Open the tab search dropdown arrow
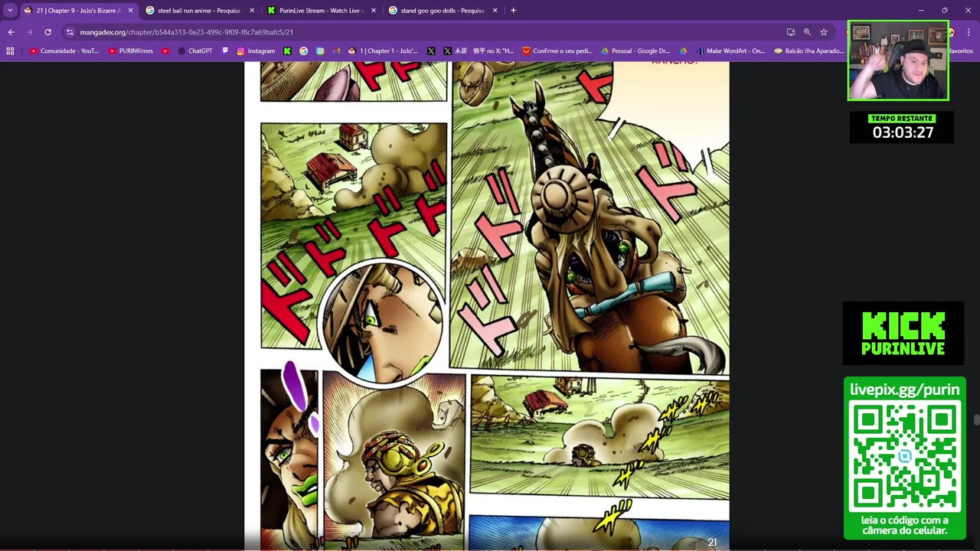980x551 pixels. point(10,11)
